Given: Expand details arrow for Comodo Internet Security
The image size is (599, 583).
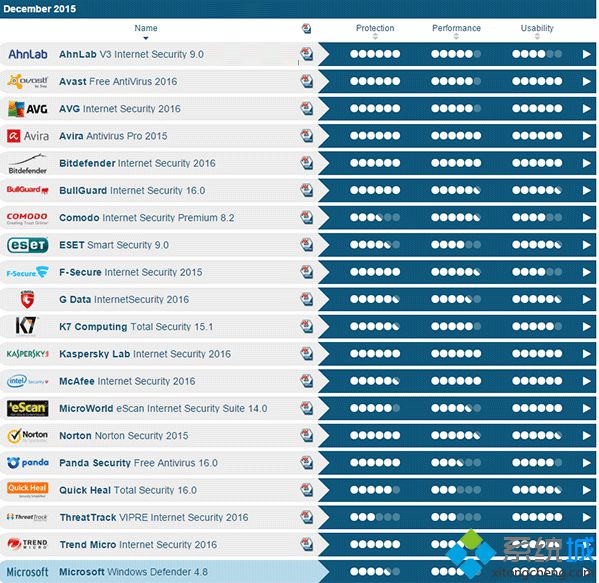Looking at the screenshot, I should (x=586, y=217).
